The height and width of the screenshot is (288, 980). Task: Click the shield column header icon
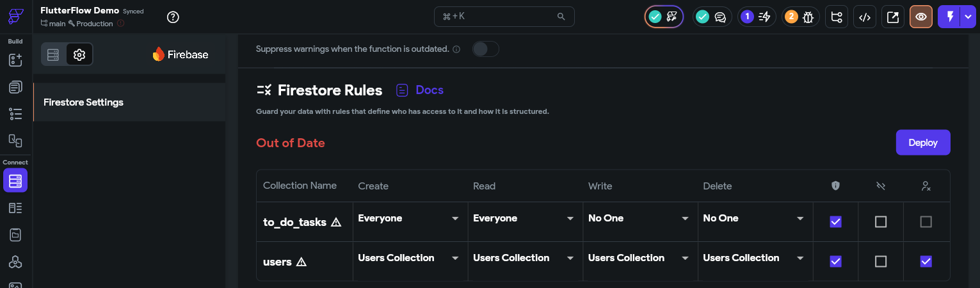pyautogui.click(x=835, y=186)
